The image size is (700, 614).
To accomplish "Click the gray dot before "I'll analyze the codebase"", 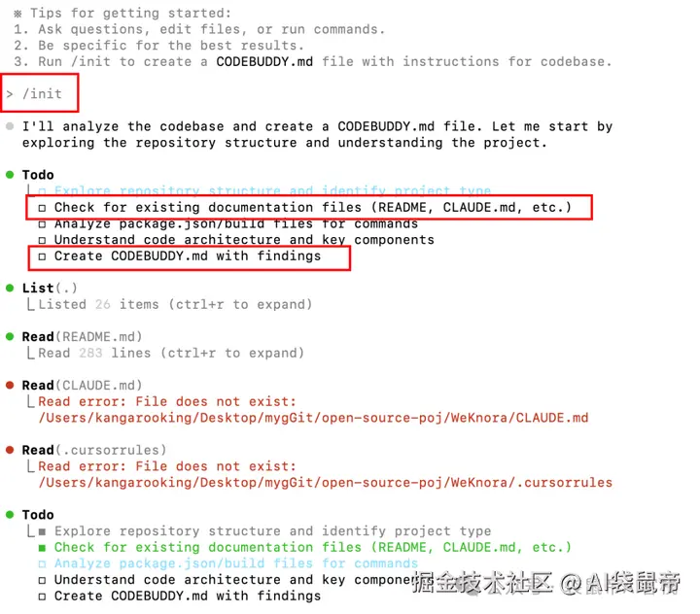I will [10, 126].
